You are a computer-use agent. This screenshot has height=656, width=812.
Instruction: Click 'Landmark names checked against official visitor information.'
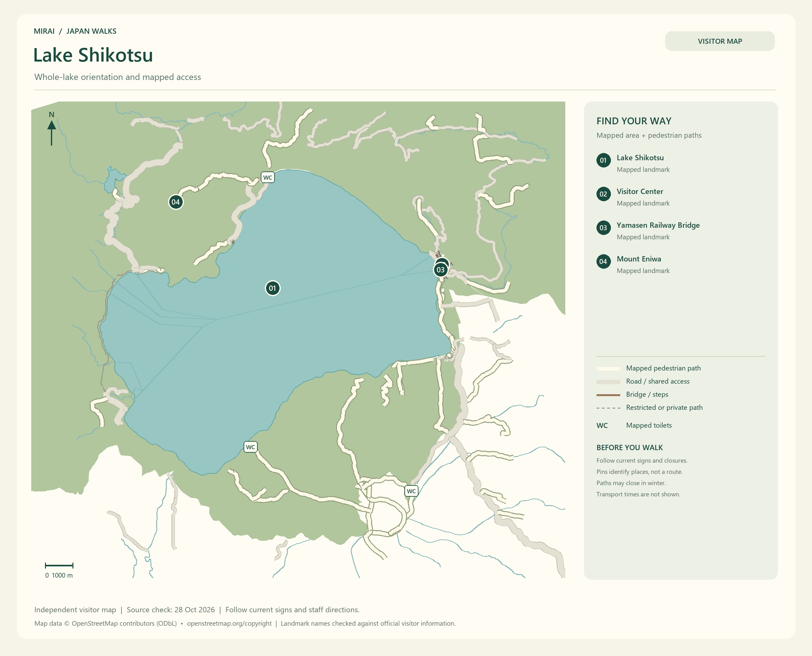(368, 624)
